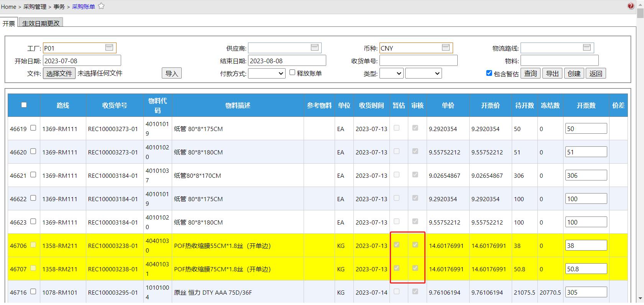
Task: Select row 46623 checkbox
Action: [x=33, y=221]
